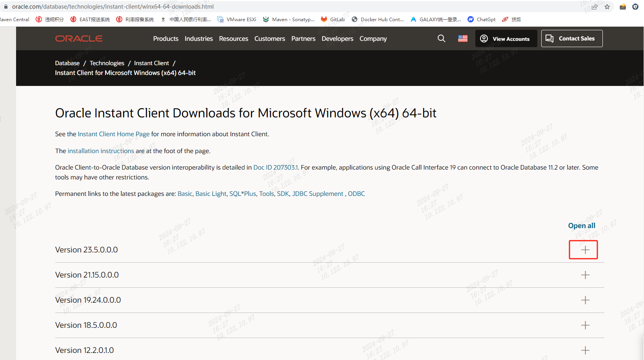Click the share page icon in address bar
This screenshot has height=360, width=644.
pos(595,7)
